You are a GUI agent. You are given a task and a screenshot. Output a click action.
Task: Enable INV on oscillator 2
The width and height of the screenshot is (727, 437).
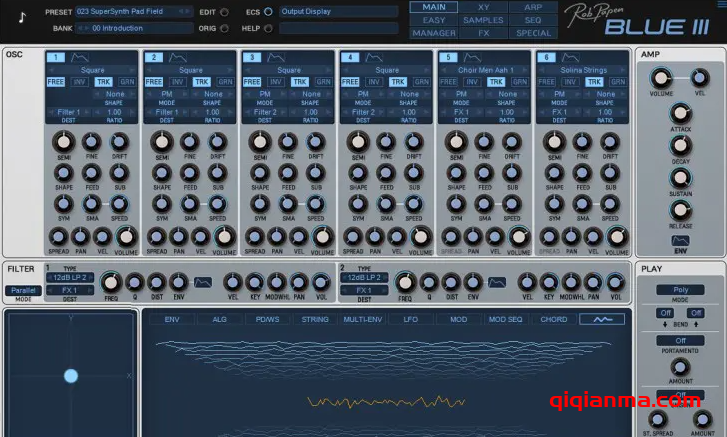(177, 82)
